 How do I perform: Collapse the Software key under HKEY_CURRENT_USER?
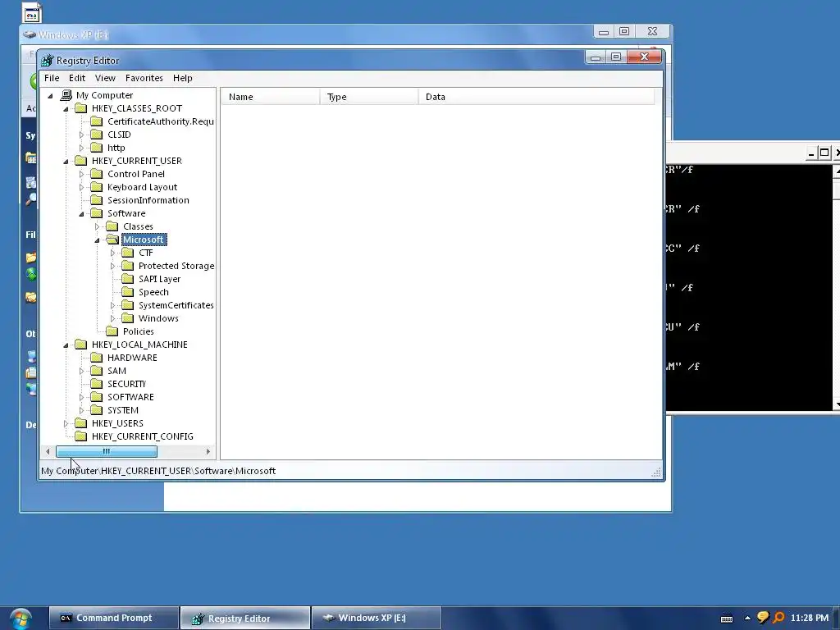(x=81, y=214)
